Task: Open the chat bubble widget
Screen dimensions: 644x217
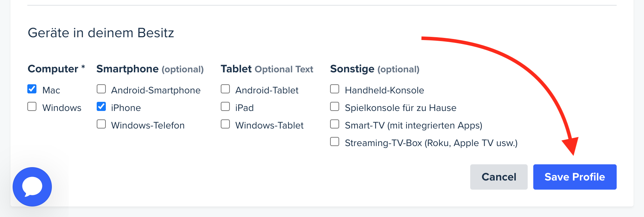Action: click(32, 186)
